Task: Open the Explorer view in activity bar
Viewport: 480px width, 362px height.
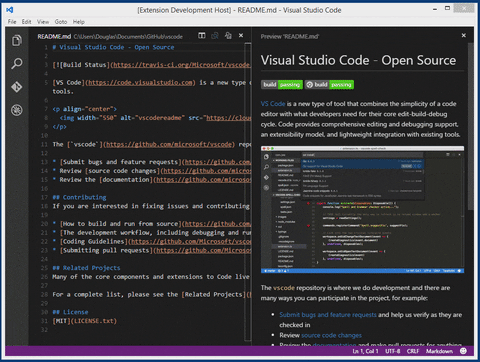Action: pos(17,40)
